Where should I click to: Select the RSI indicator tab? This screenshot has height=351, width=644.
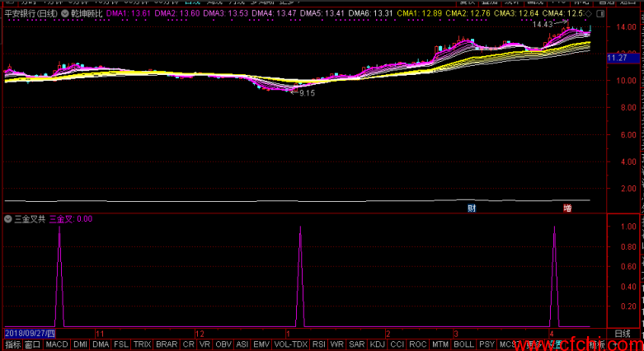[319, 344]
